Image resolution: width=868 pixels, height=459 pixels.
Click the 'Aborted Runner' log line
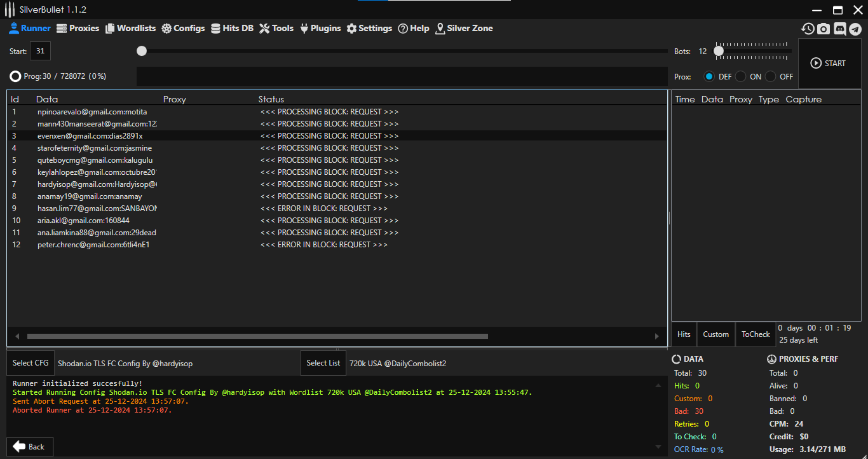(x=92, y=410)
